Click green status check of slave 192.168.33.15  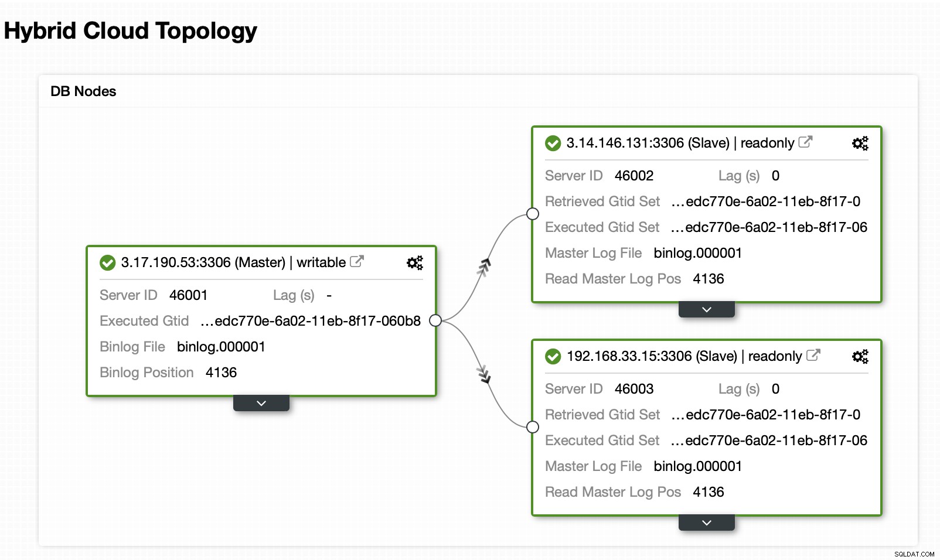553,356
